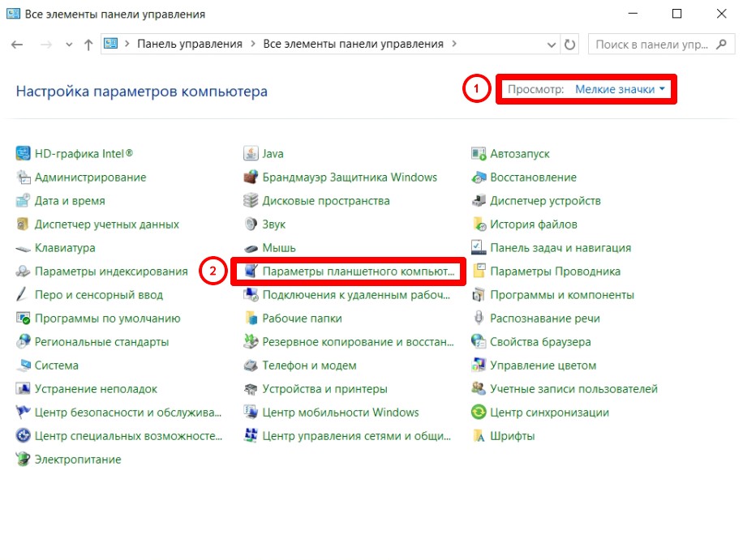
Task: Click the Центр безопасности flag icon
Action: pos(23,413)
